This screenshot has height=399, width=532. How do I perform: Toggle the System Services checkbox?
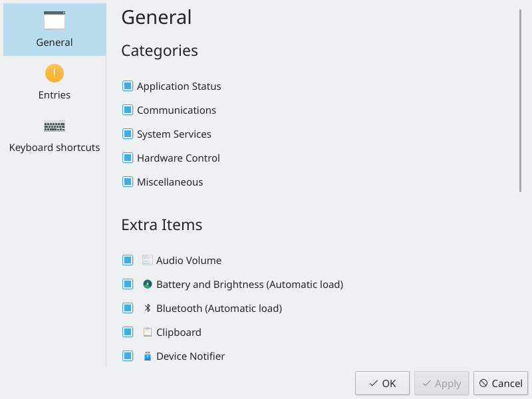[127, 134]
